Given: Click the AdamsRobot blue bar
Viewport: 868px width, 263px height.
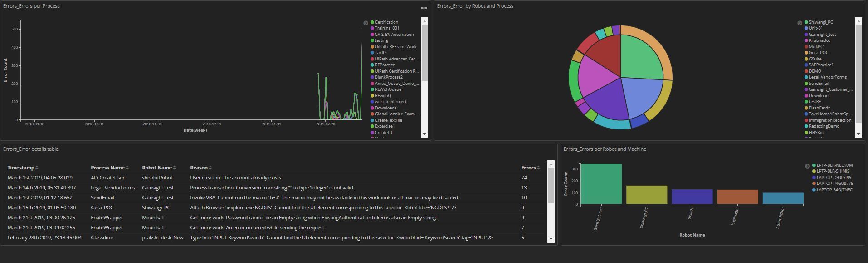Looking at the screenshot, I should 783,198.
